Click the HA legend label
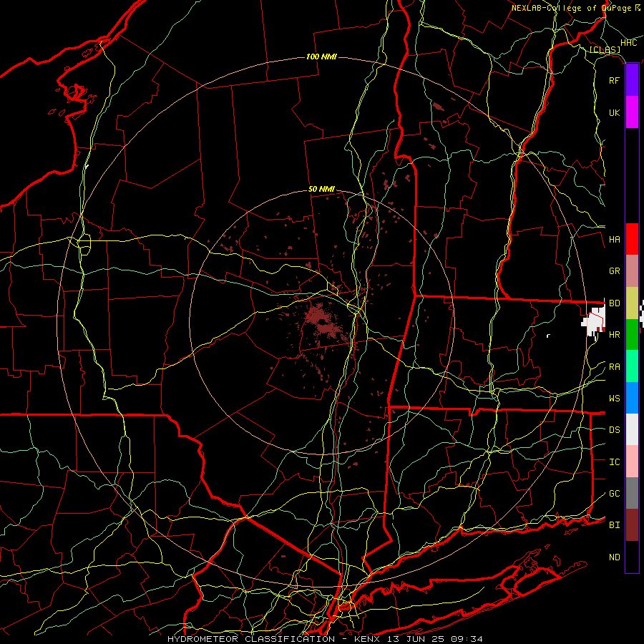Image resolution: width=644 pixels, height=644 pixels. 614,240
